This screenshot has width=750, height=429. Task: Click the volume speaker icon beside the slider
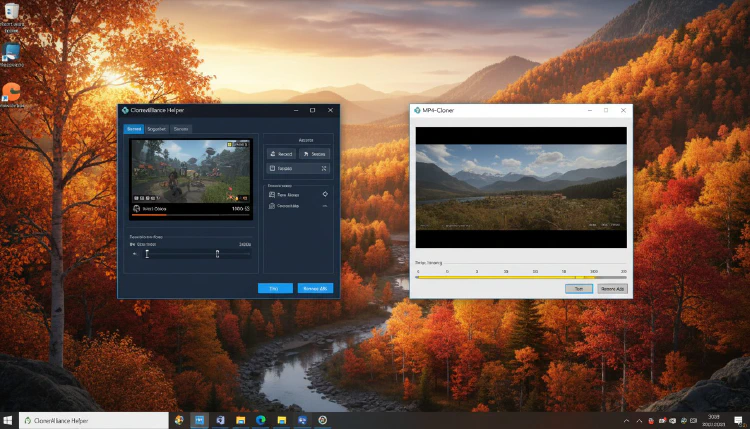134,254
